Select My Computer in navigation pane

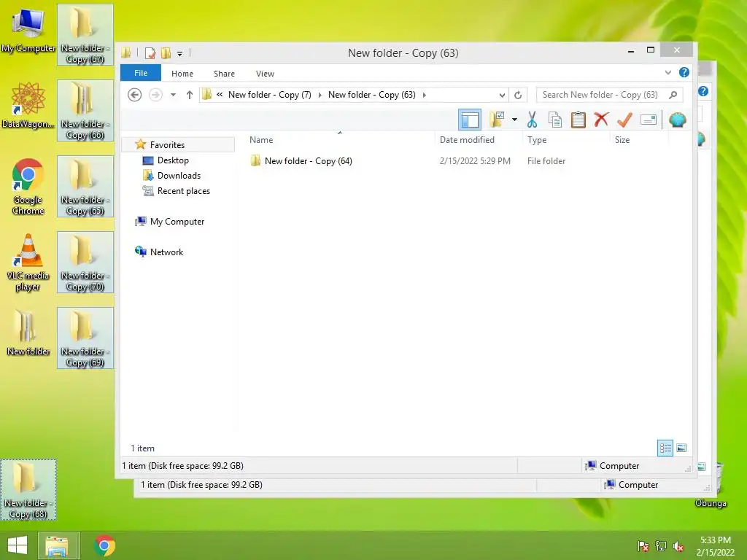tap(177, 222)
